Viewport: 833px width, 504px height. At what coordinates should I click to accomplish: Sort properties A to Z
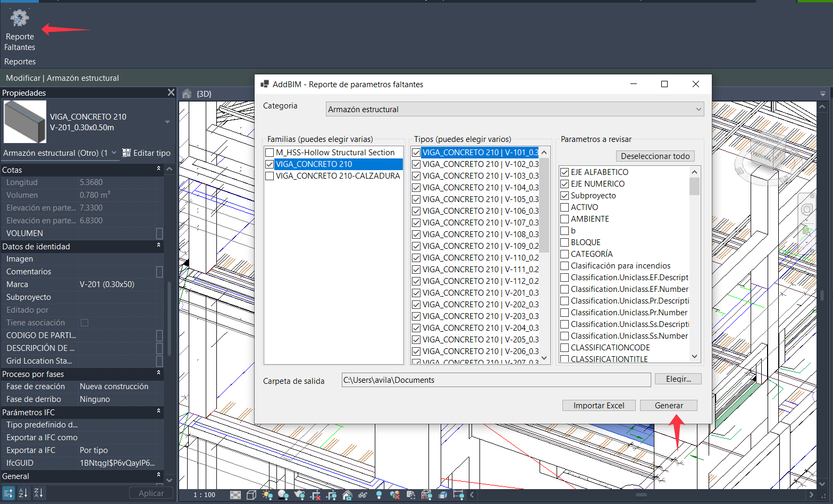click(23, 493)
